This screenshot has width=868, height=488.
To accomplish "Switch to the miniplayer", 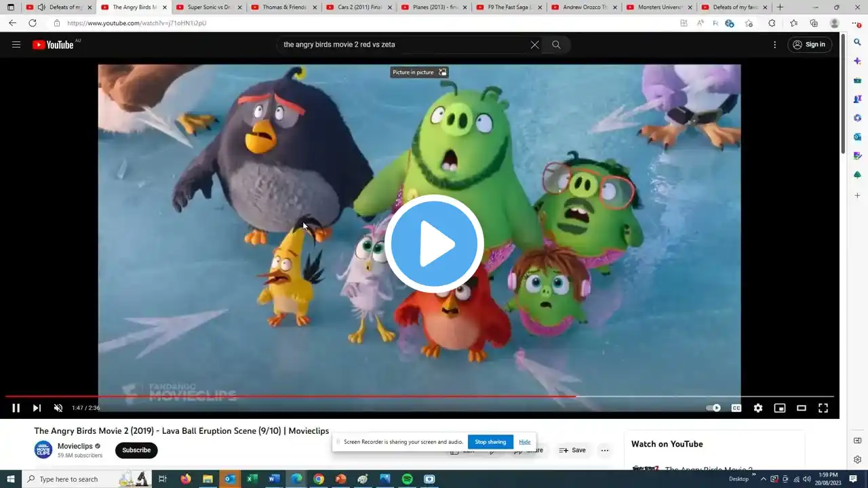I will [x=780, y=408].
